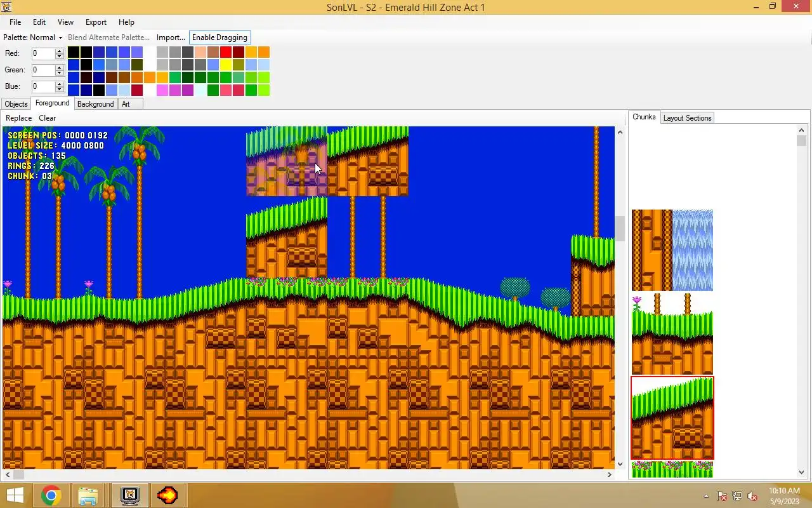This screenshot has height=508, width=812.
Task: Select the waterfall chunk thumbnail
Action: [x=672, y=250]
